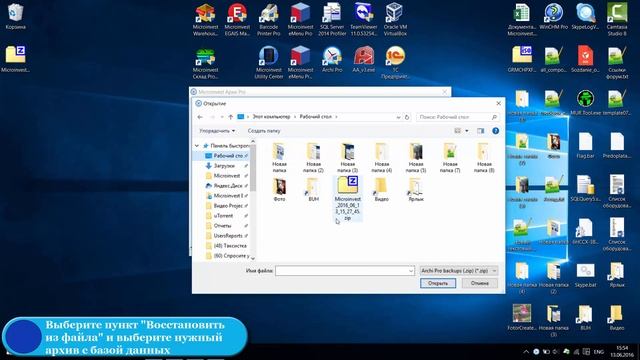Change the view layout icon in dialog
The image size is (640, 360).
[458, 131]
